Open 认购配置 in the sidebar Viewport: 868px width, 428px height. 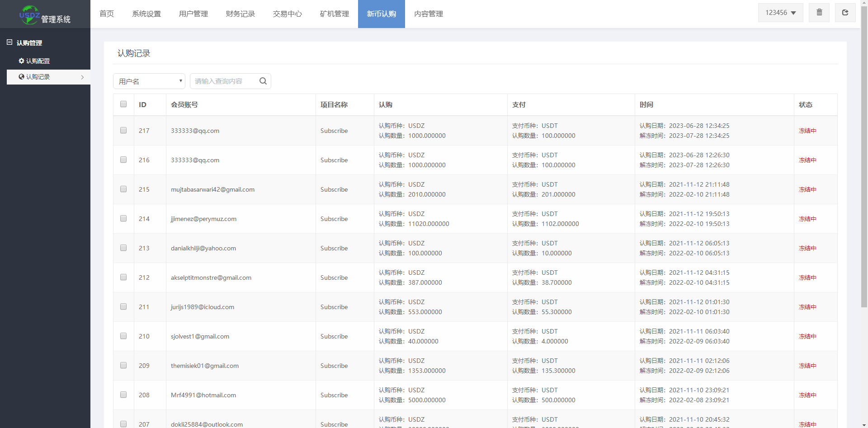point(38,61)
